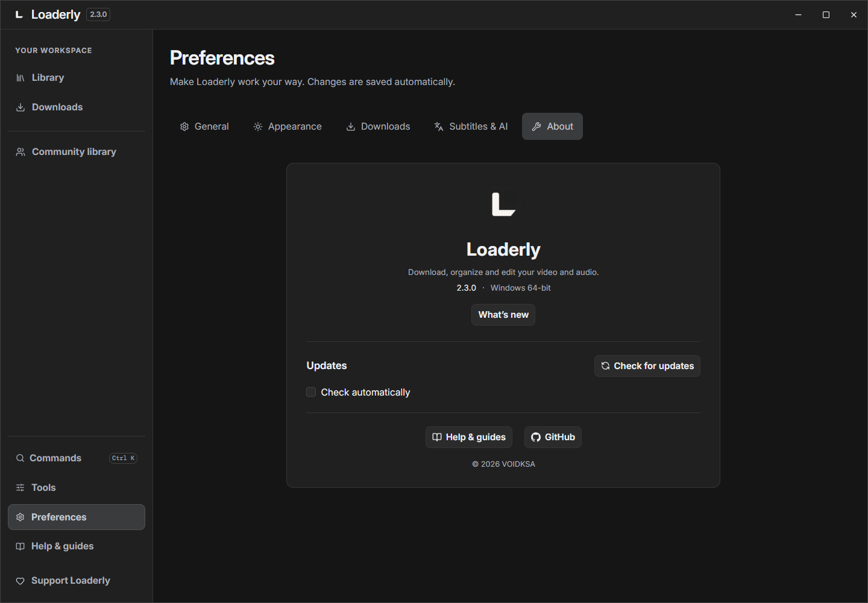The height and width of the screenshot is (603, 868).
Task: Click the Commands magnifier icon
Action: (20, 458)
